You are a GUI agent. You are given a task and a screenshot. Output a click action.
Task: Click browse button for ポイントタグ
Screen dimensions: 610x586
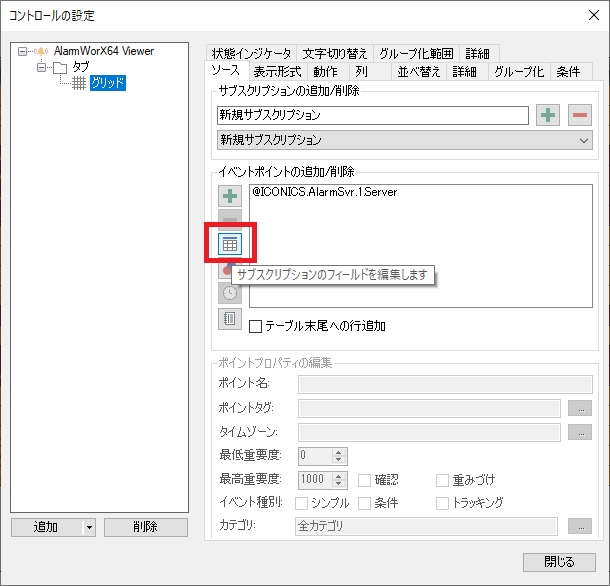coord(580,409)
